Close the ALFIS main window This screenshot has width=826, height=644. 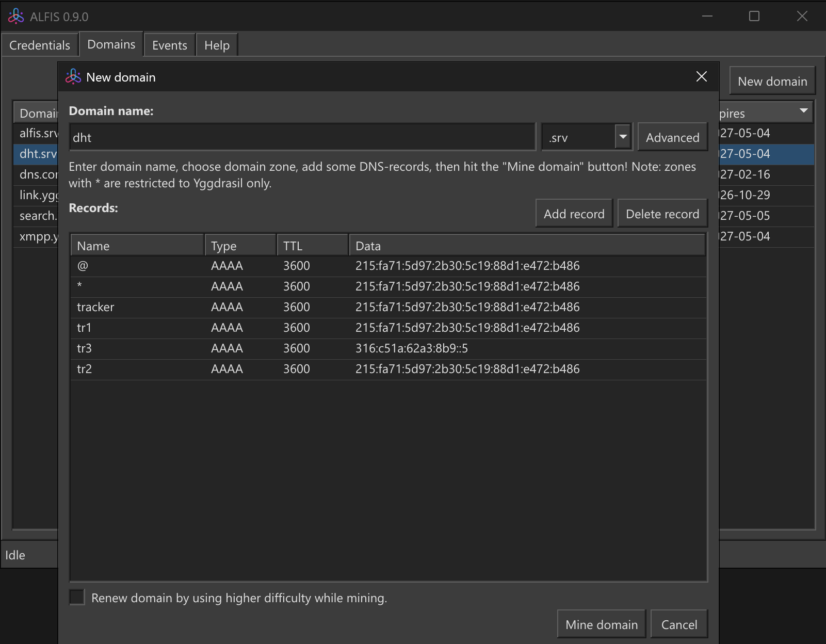(x=802, y=17)
